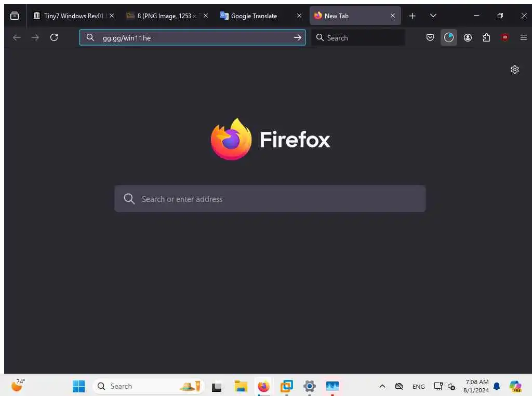Switch to Tiny7 Windows Rev01 tab

coord(73,16)
